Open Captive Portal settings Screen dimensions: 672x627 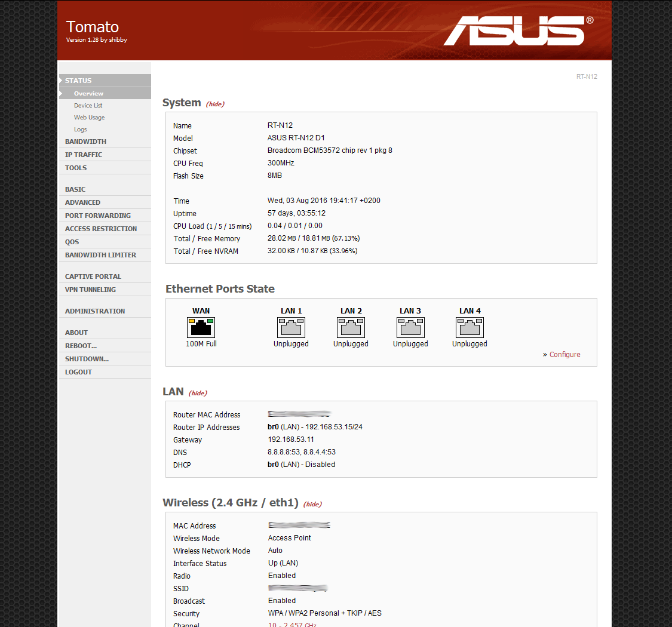point(105,277)
